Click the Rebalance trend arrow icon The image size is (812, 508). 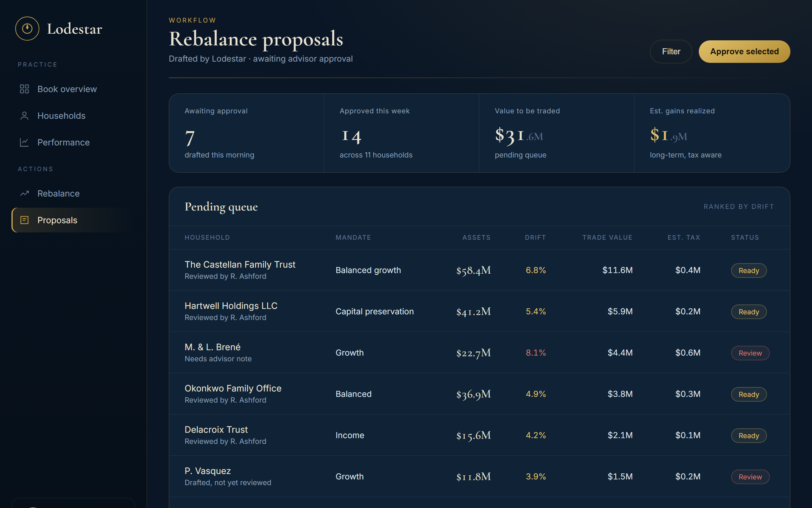[x=24, y=194]
